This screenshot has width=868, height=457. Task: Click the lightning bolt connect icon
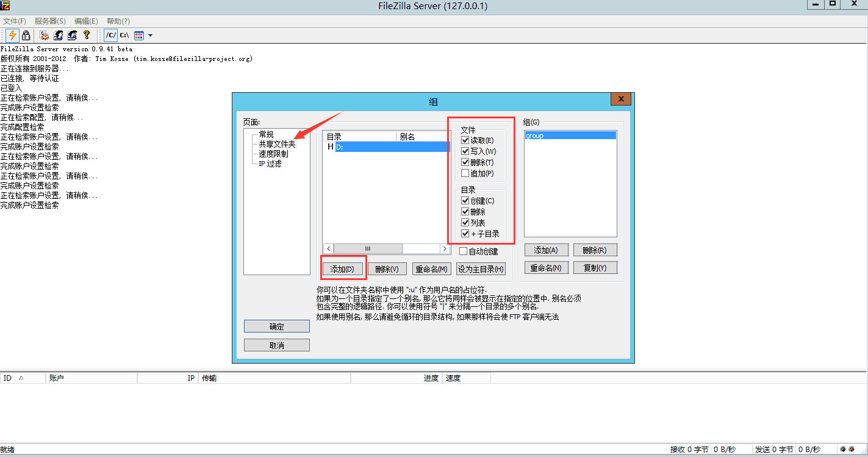12,35
